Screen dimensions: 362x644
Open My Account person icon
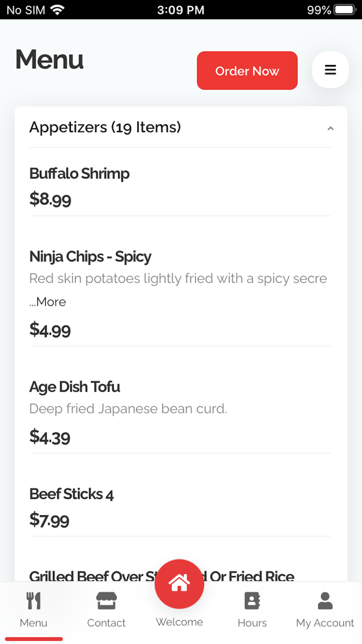point(325,601)
